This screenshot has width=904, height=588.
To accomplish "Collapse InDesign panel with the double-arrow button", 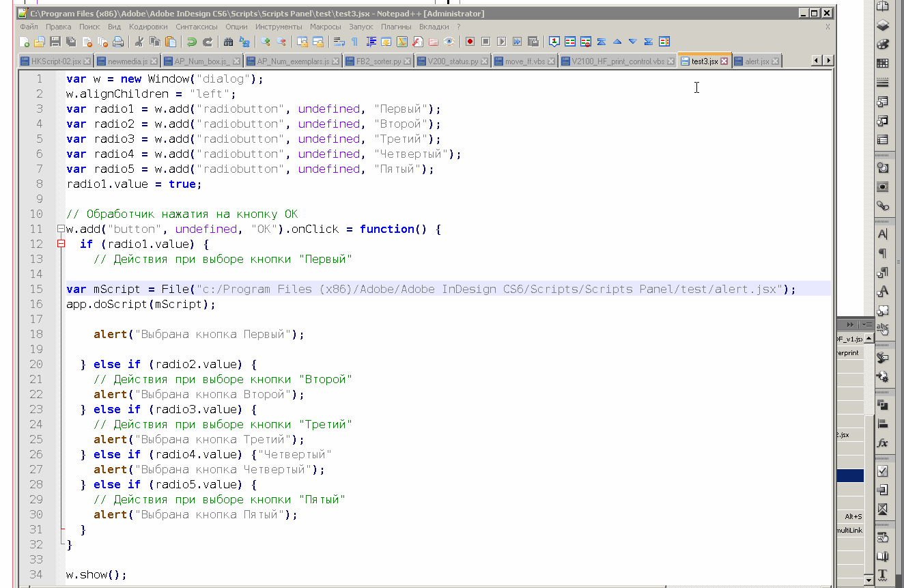I will [x=851, y=324].
